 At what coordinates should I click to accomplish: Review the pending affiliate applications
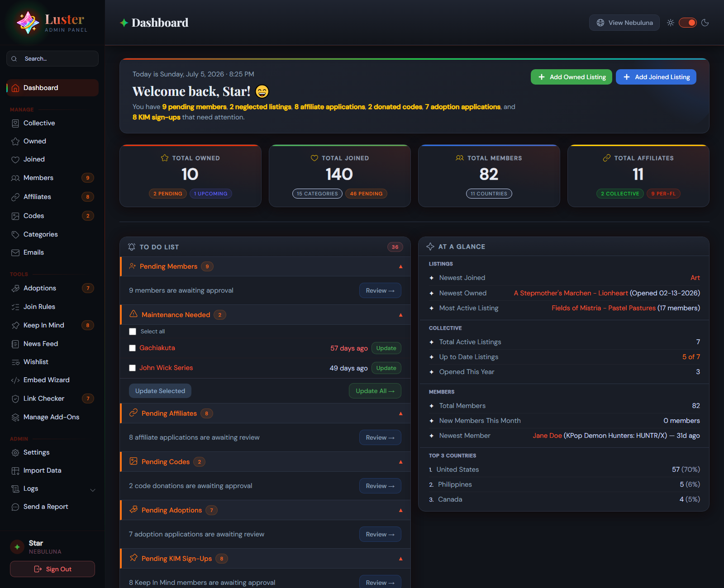[x=380, y=437]
